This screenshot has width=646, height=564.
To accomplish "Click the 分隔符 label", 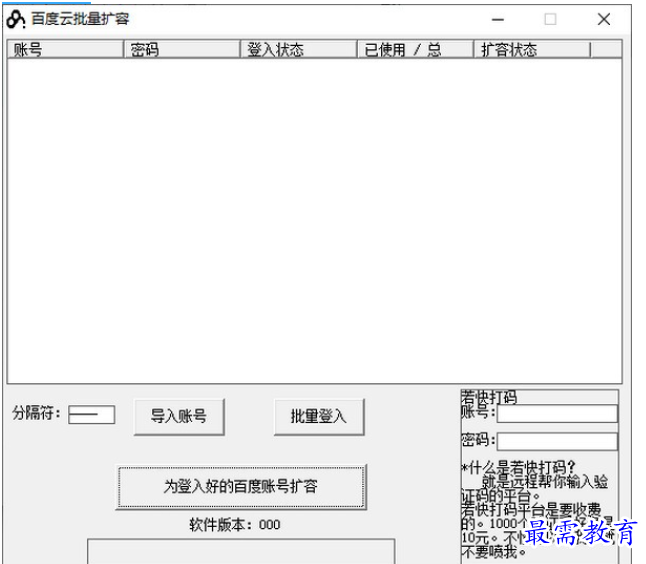I will 36,413.
